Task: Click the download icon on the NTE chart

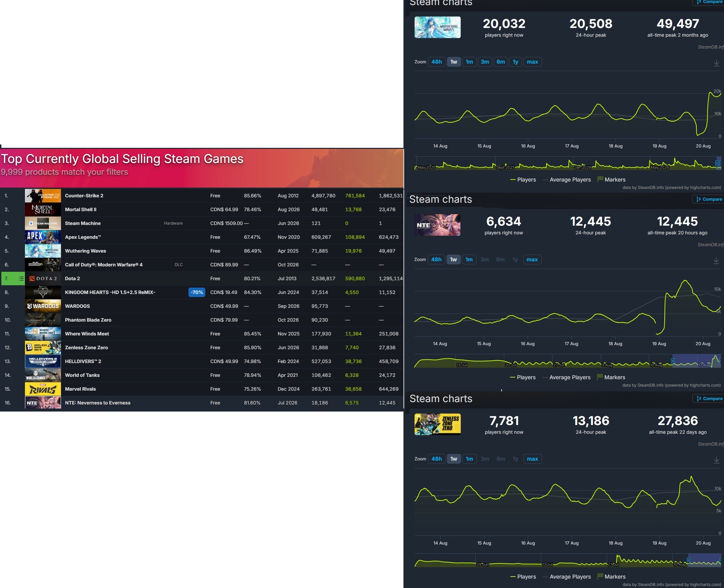Action: (716, 260)
